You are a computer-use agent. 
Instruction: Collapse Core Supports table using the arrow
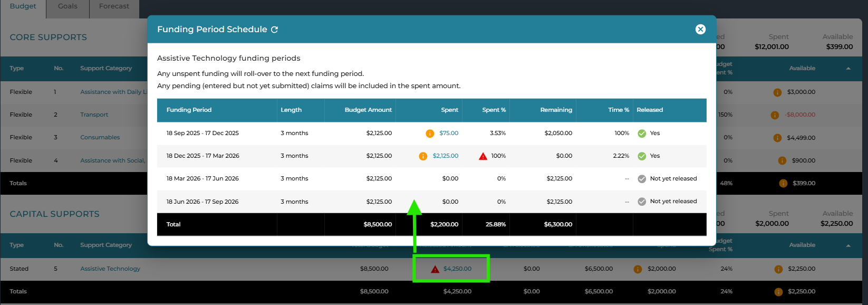click(848, 69)
